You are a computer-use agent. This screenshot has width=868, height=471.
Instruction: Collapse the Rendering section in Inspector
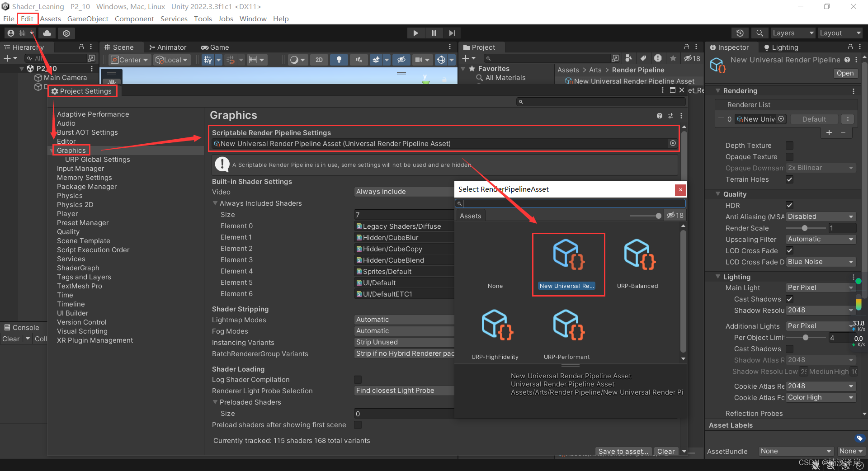pyautogui.click(x=717, y=91)
